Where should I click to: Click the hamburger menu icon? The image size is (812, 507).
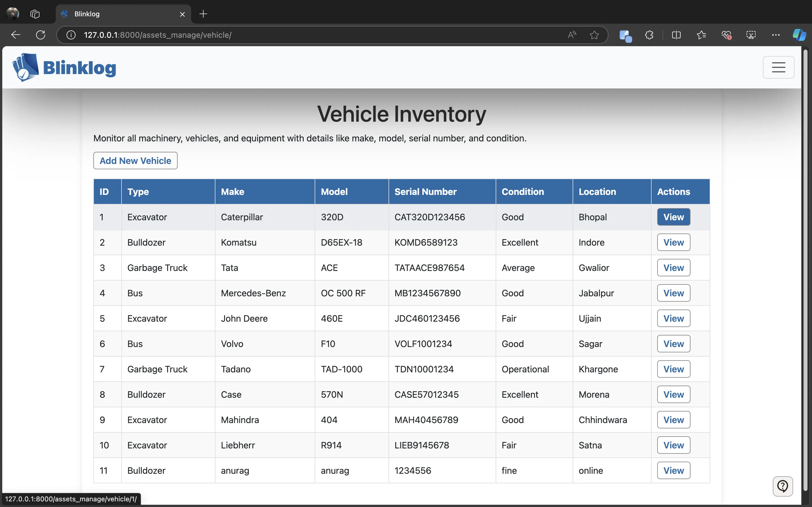(779, 66)
